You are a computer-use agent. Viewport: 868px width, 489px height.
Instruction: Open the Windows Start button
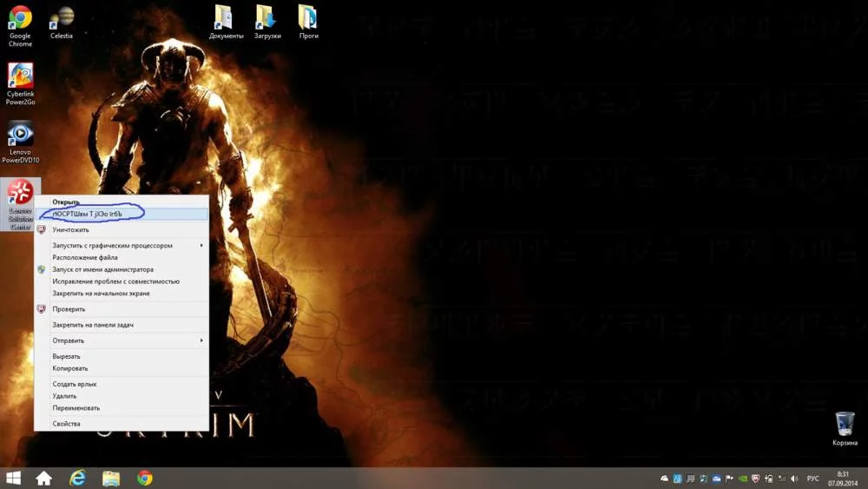(x=13, y=478)
